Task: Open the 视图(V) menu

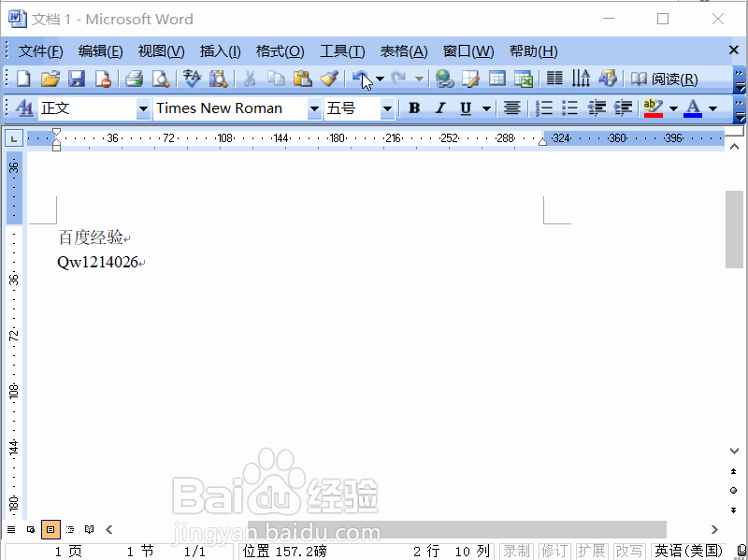Action: 161,51
